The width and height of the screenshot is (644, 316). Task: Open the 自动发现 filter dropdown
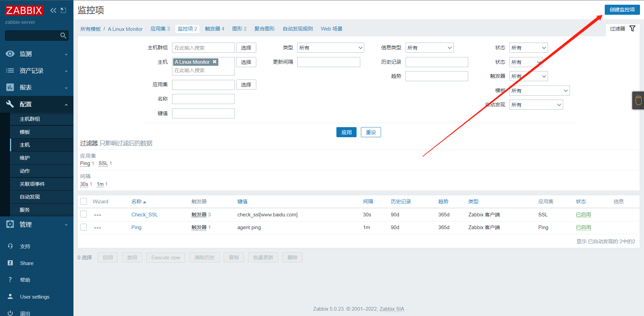coord(536,105)
